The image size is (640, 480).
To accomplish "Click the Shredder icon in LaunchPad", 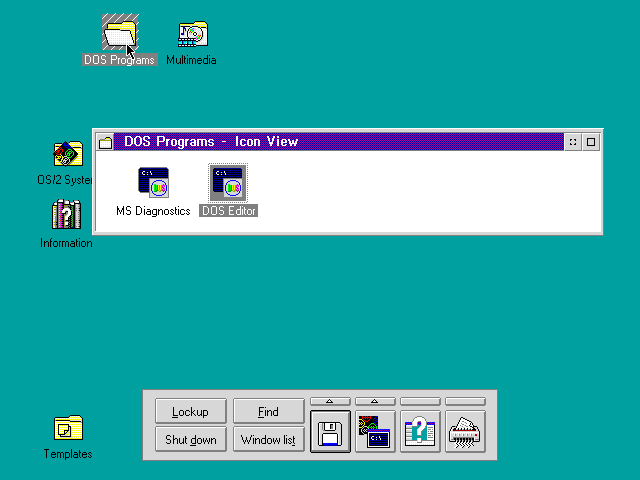I will [465, 432].
